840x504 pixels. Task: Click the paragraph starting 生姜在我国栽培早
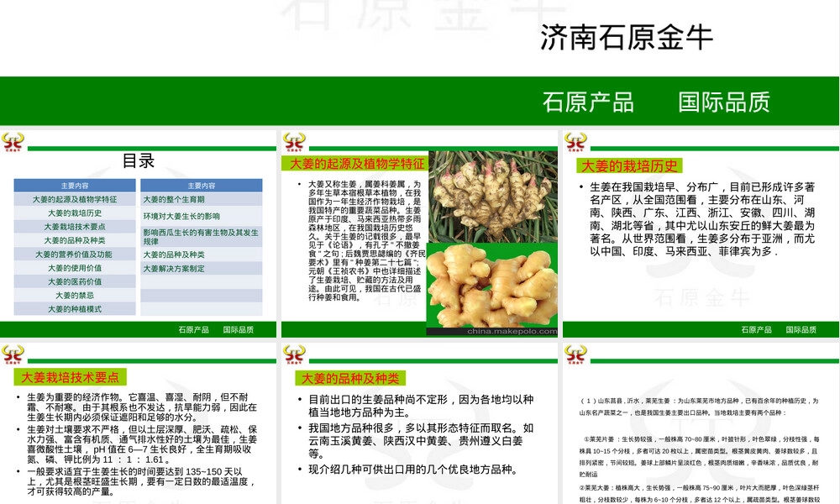pos(701,218)
